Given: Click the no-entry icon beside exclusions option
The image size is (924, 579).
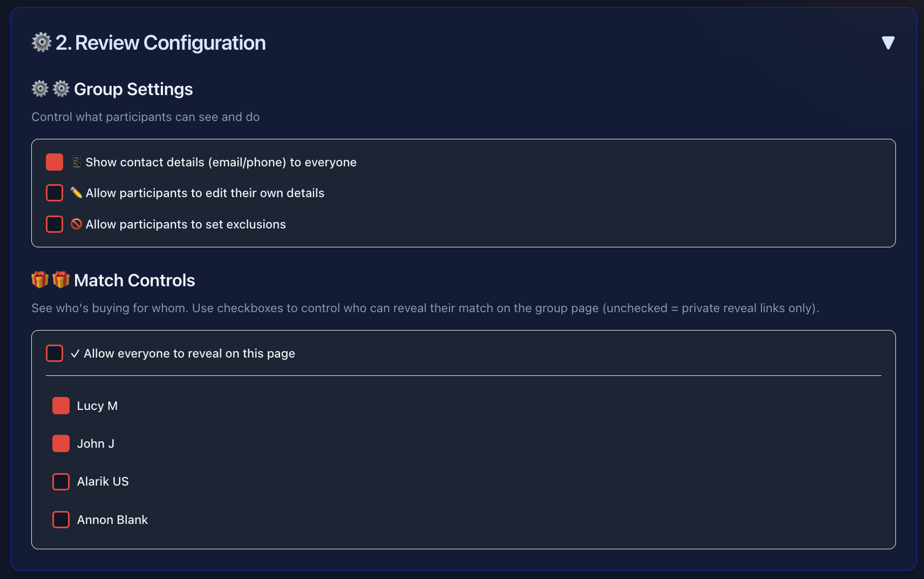Looking at the screenshot, I should coord(76,224).
